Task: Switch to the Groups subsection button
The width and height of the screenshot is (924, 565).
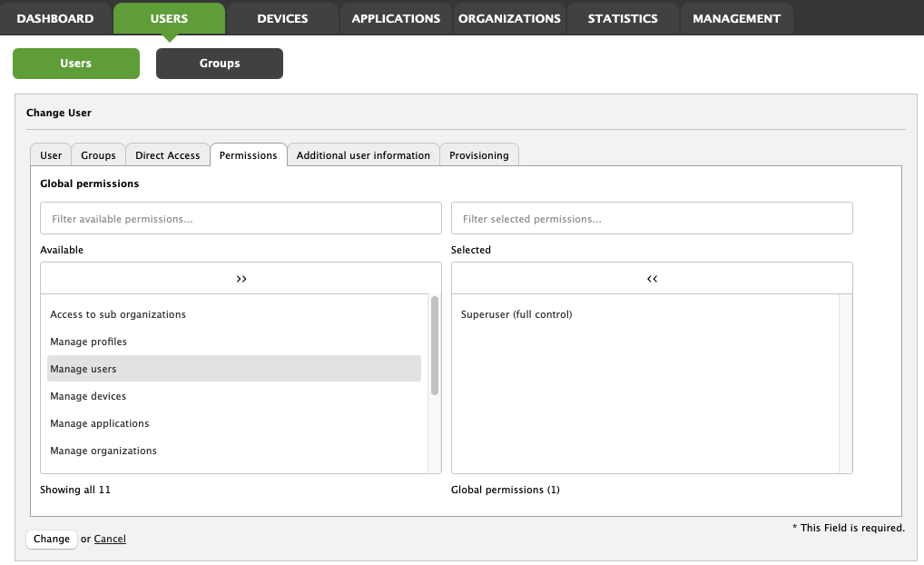Action: pos(220,64)
